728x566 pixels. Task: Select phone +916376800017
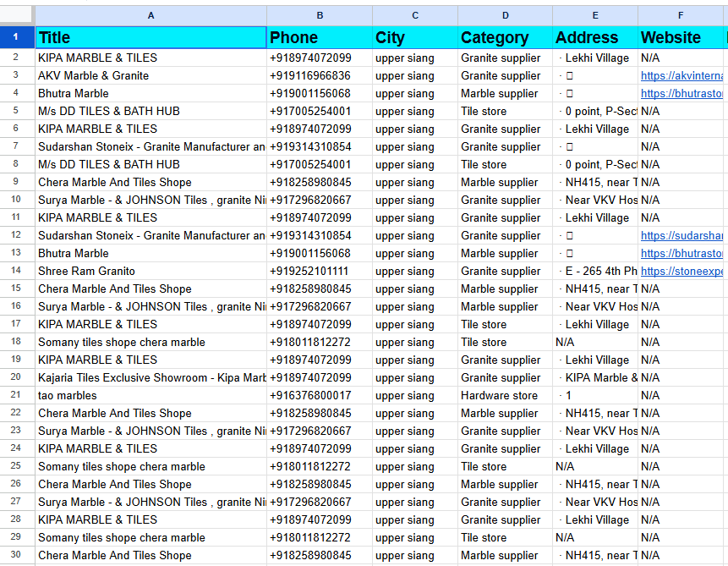pyautogui.click(x=320, y=395)
